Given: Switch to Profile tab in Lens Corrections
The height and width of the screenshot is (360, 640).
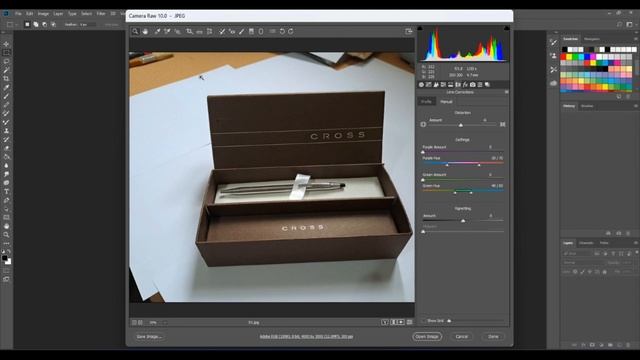Looking at the screenshot, I should pos(426,102).
